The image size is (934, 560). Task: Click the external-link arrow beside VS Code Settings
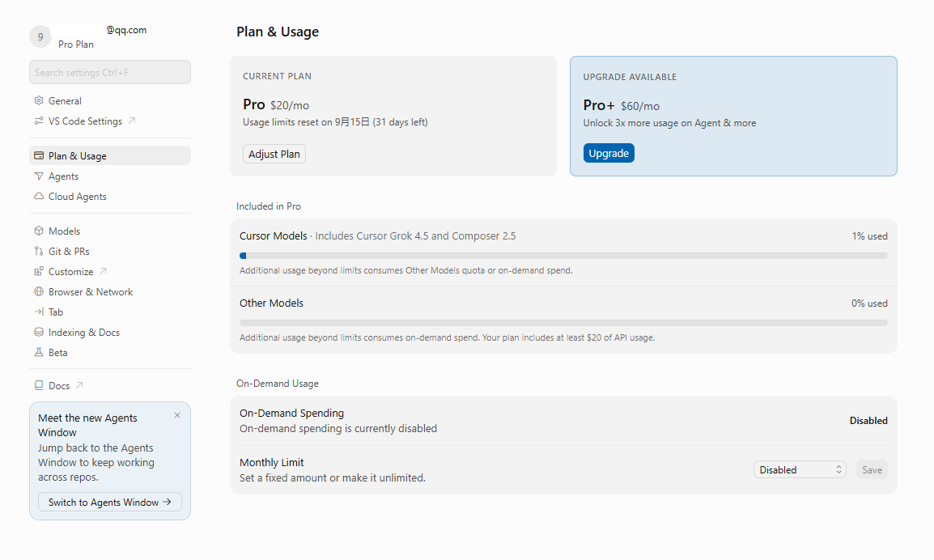[x=132, y=121]
